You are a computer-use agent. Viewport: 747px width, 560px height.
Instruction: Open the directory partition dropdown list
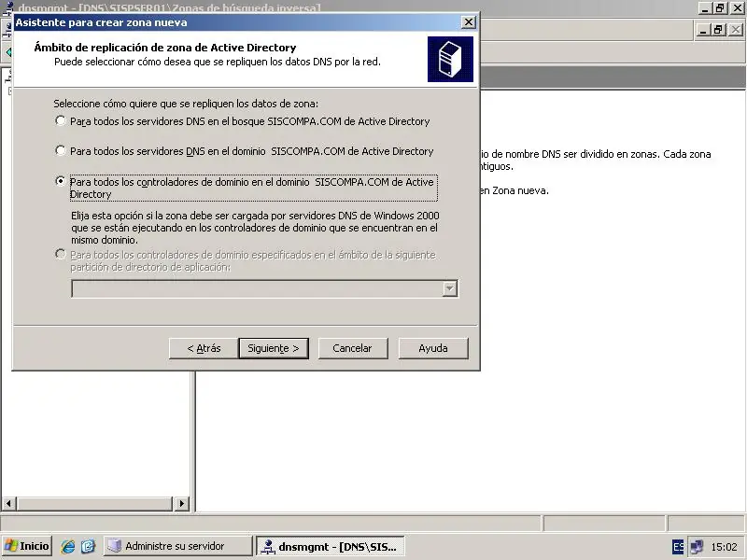point(449,288)
